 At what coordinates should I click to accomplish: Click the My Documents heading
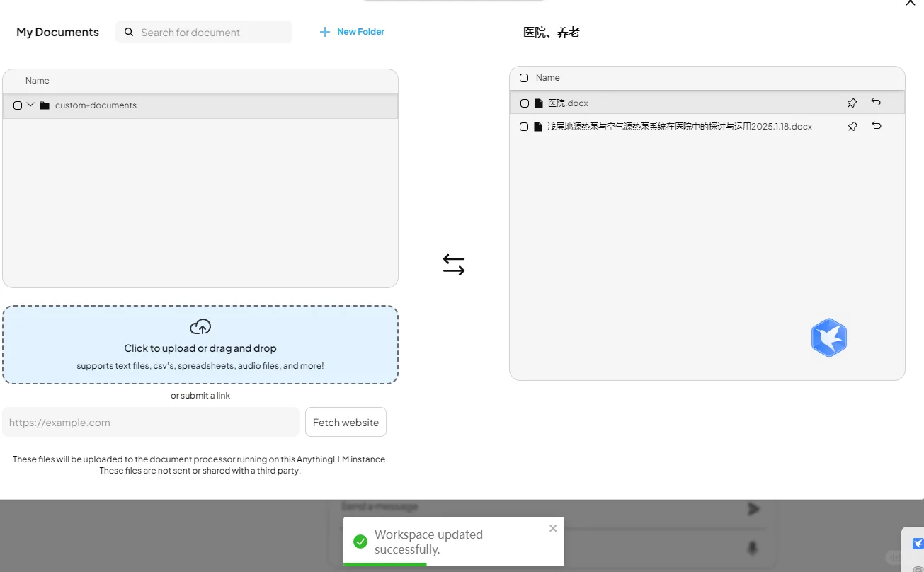point(57,32)
